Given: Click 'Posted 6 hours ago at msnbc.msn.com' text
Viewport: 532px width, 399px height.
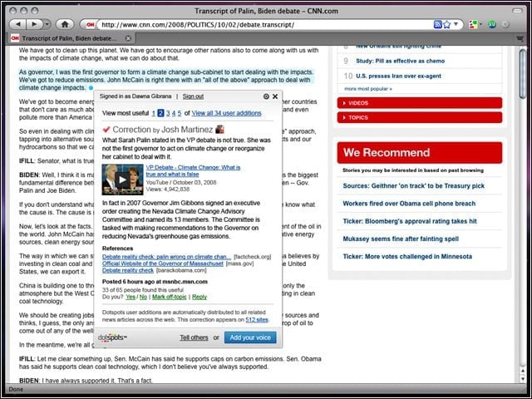Looking at the screenshot, I should click(x=155, y=282).
